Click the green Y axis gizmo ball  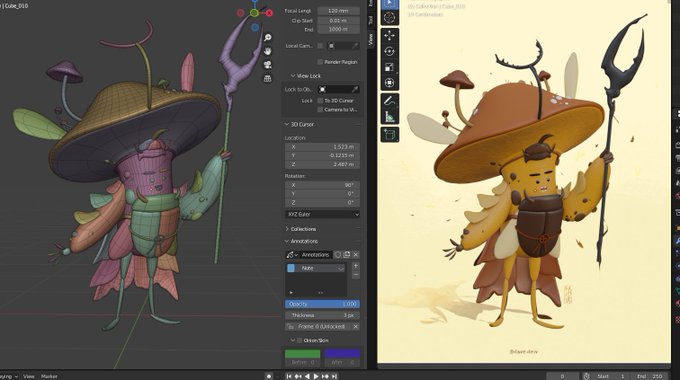click(x=255, y=13)
